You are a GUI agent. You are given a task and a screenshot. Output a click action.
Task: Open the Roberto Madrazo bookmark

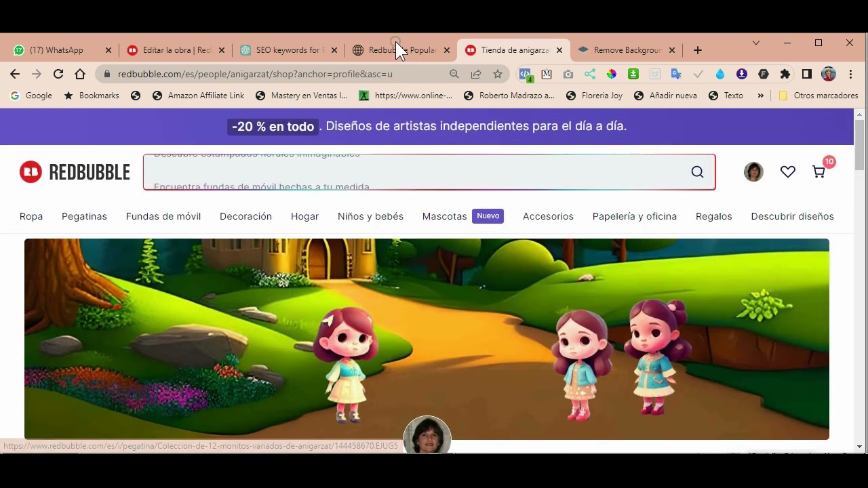[x=509, y=96]
